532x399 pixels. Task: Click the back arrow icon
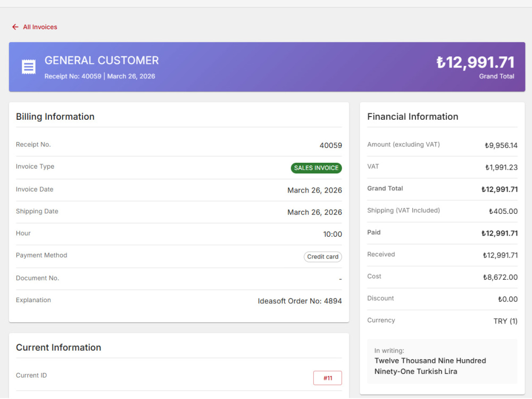(15, 27)
